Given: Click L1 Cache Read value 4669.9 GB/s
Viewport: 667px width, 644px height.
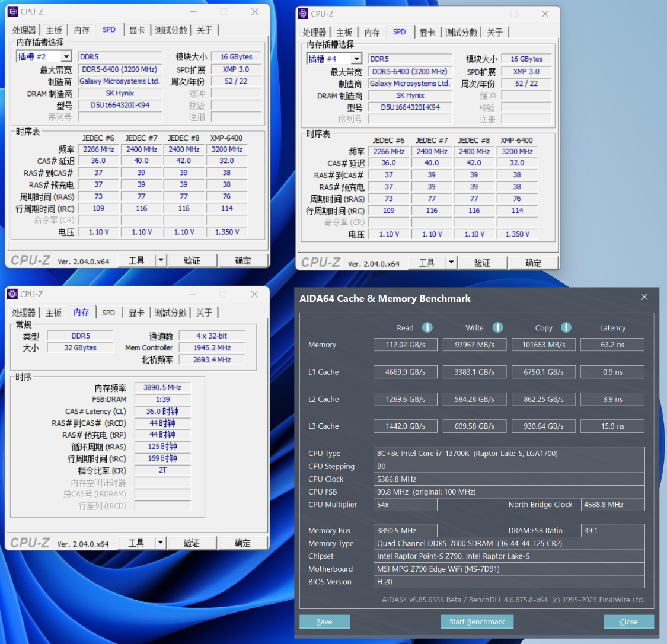Looking at the screenshot, I should click(x=406, y=372).
